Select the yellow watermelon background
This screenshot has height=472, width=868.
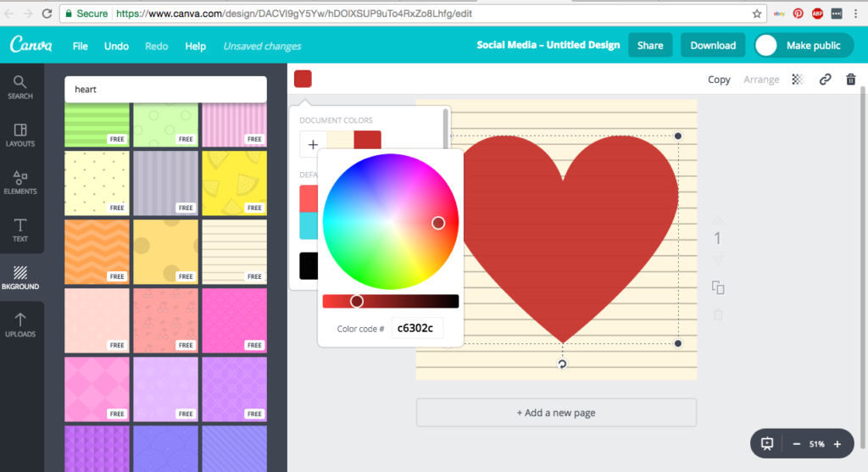(x=234, y=183)
